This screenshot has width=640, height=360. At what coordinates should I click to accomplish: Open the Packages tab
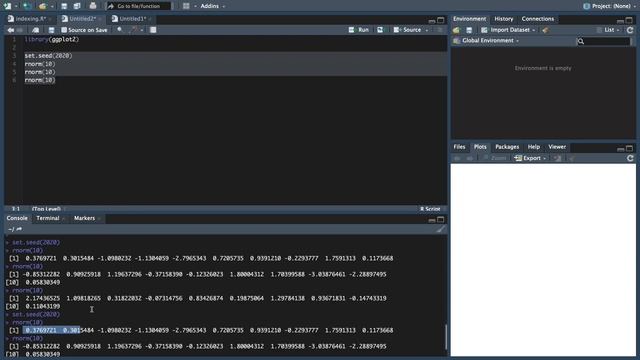[x=507, y=147]
